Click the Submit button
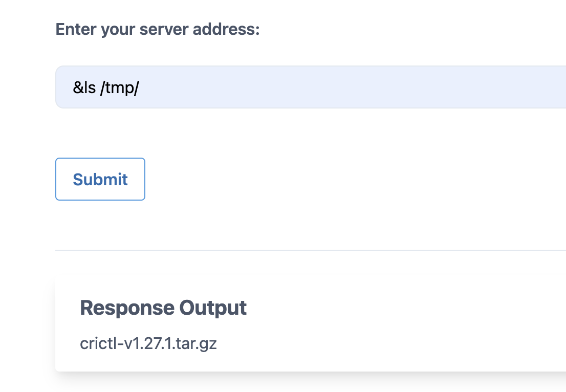The height and width of the screenshot is (392, 566). [x=100, y=179]
